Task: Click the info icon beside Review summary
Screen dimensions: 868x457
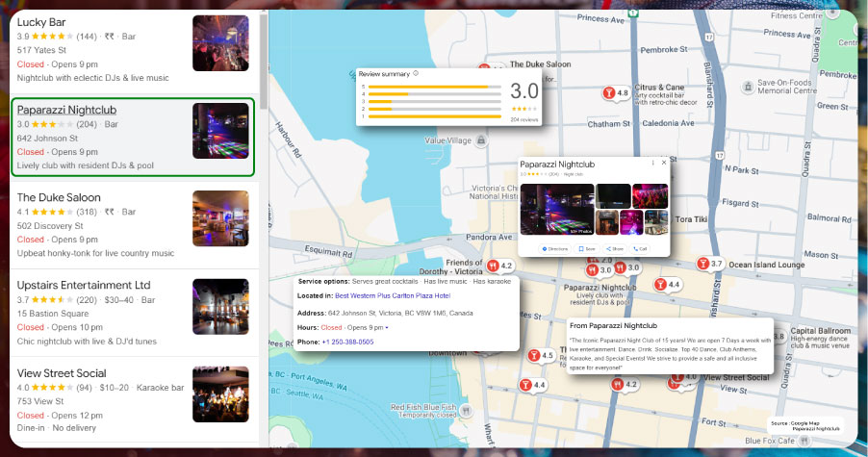Action: pyautogui.click(x=416, y=73)
